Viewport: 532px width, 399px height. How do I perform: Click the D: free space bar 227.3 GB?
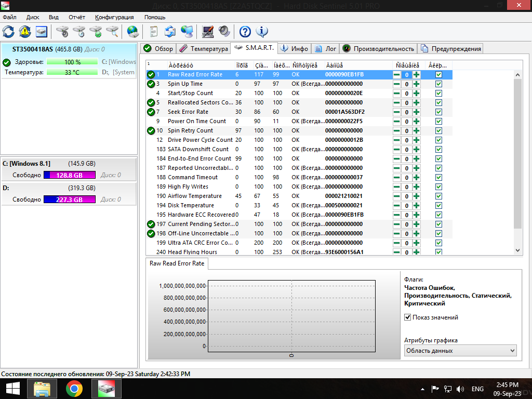point(69,199)
